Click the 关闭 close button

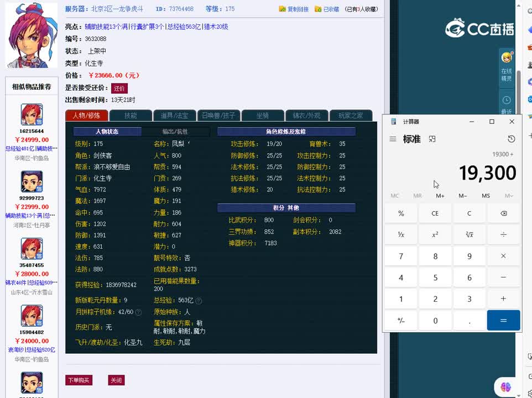coord(116,380)
